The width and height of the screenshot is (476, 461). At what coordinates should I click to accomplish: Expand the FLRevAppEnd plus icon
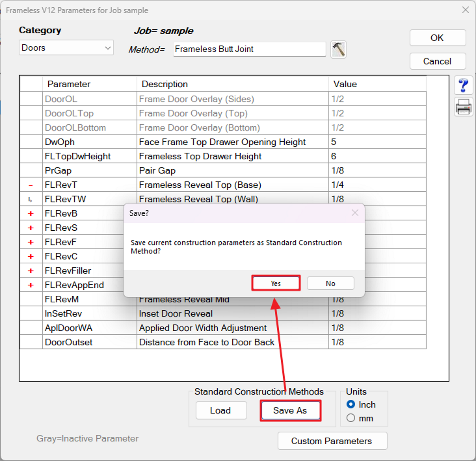pos(31,285)
